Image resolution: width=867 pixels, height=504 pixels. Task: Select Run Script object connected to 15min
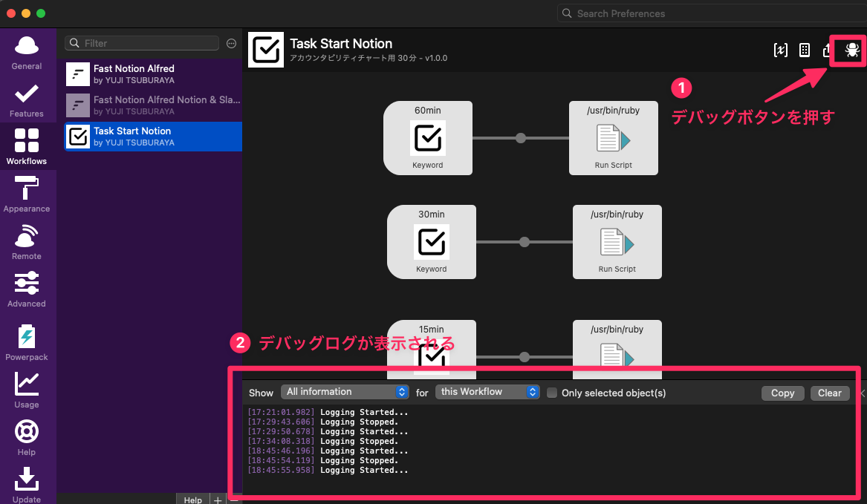click(x=617, y=348)
